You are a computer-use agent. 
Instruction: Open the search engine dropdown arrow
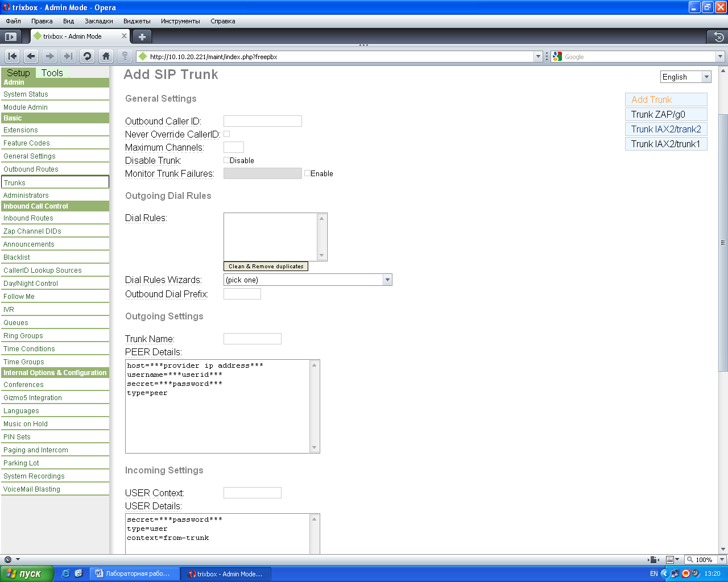pyautogui.click(x=720, y=56)
